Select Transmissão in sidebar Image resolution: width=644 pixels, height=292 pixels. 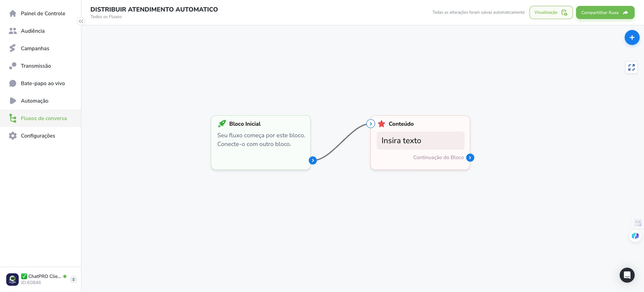point(41,66)
